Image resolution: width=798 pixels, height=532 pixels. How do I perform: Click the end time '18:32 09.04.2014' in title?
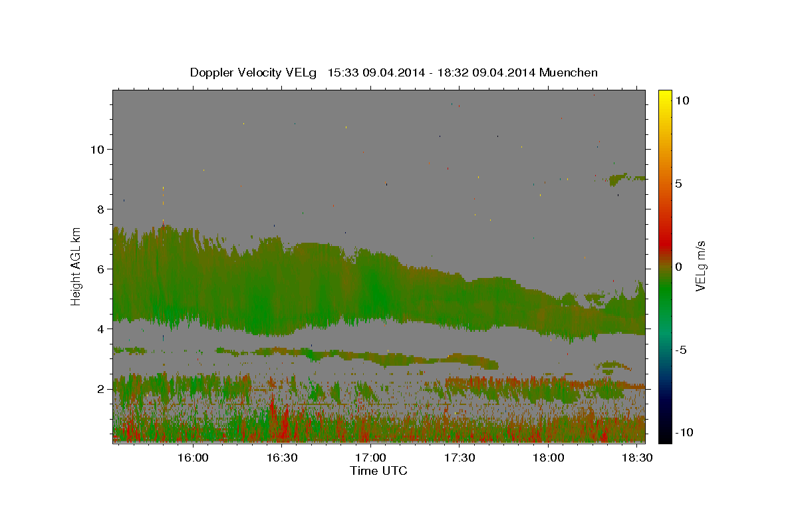485,72
